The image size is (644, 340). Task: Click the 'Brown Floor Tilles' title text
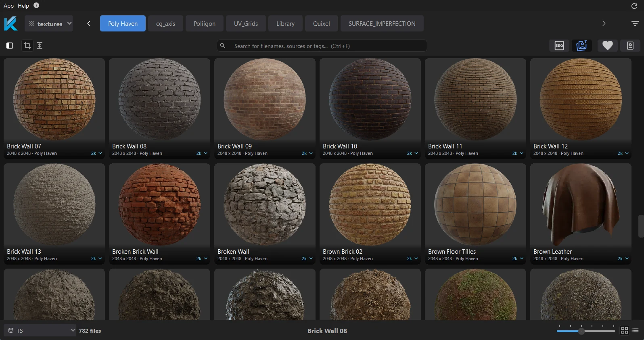(452, 251)
